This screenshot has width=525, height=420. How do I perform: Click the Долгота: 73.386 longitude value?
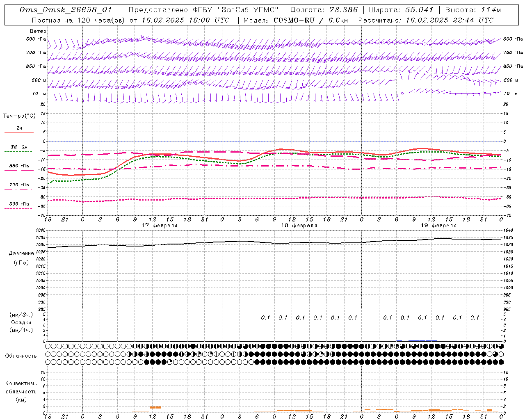(324, 10)
